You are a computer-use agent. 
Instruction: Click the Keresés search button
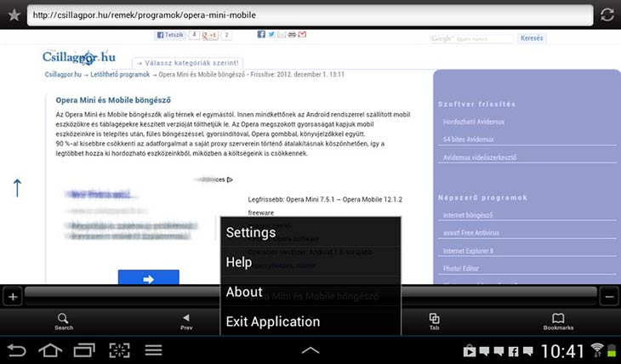[x=532, y=38]
